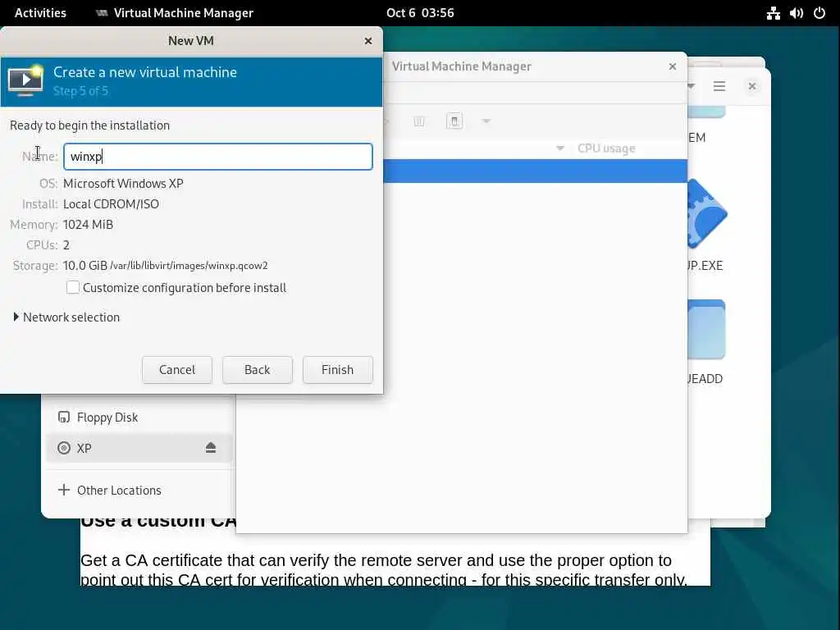Open Other Locations in Files sidebar
Image resolution: width=840 pixels, height=630 pixels.
(x=138, y=491)
